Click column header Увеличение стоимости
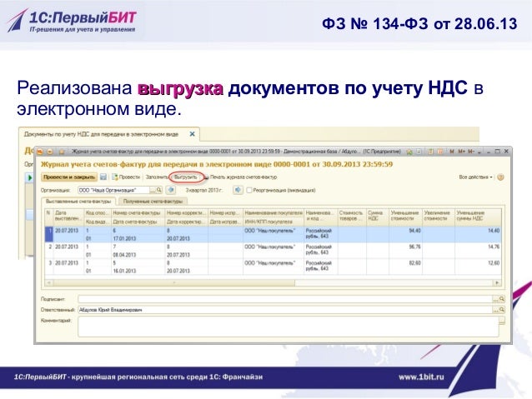The height and width of the screenshot is (399, 532). [x=438, y=216]
